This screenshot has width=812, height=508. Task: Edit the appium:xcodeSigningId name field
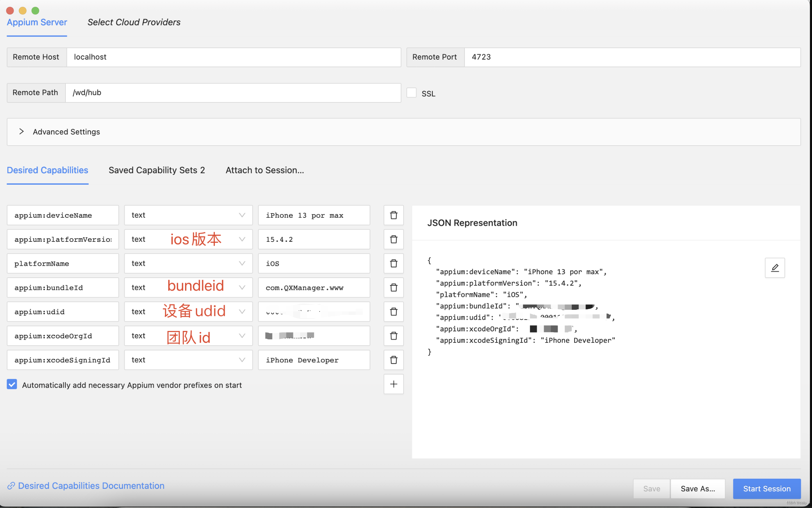pyautogui.click(x=63, y=360)
